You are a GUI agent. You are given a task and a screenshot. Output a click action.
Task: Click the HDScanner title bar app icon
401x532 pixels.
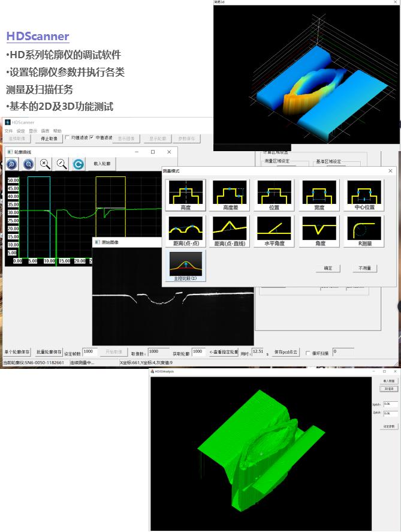(8, 122)
